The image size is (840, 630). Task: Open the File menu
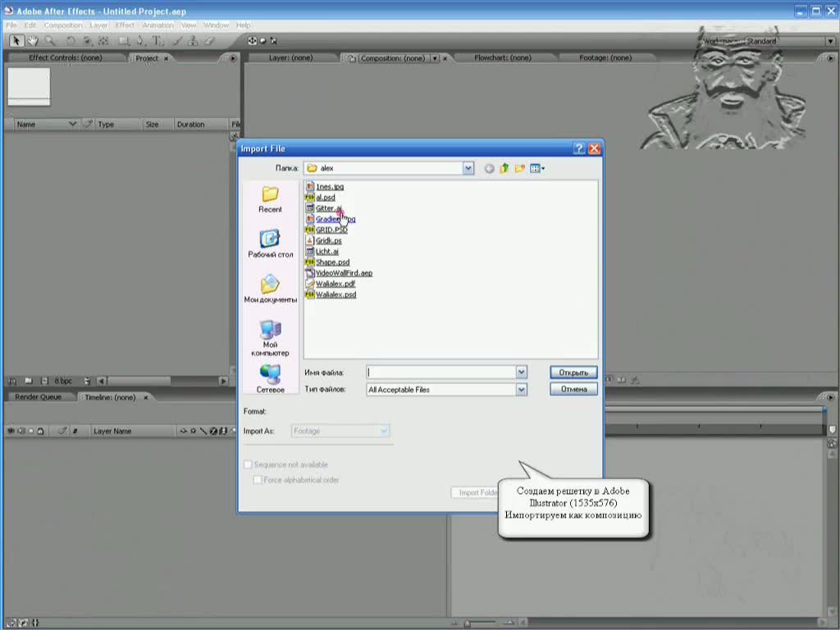click(x=11, y=25)
